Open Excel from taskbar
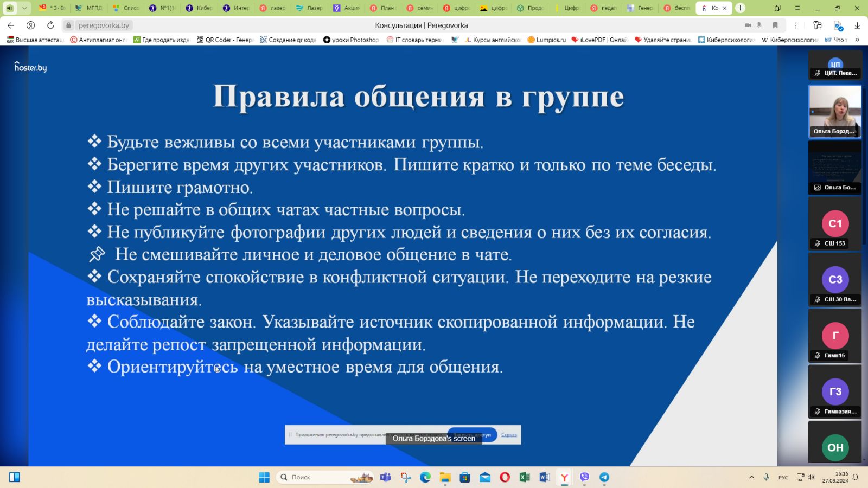This screenshot has height=488, width=868. pos(525,477)
